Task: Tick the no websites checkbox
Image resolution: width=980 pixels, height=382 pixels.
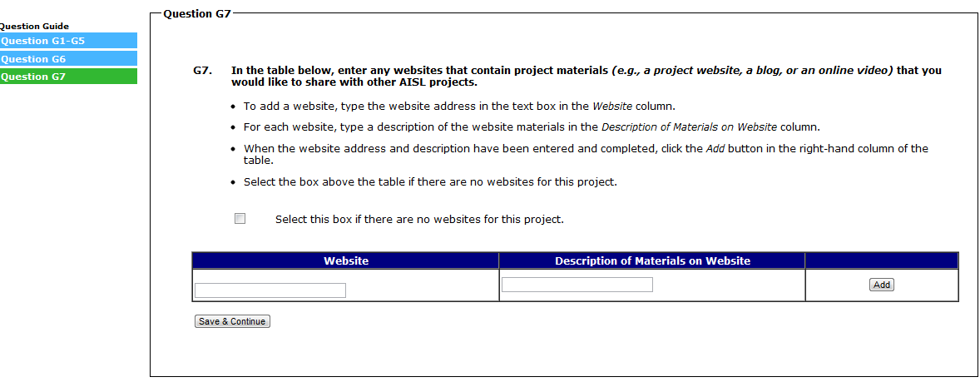Action: (x=240, y=219)
